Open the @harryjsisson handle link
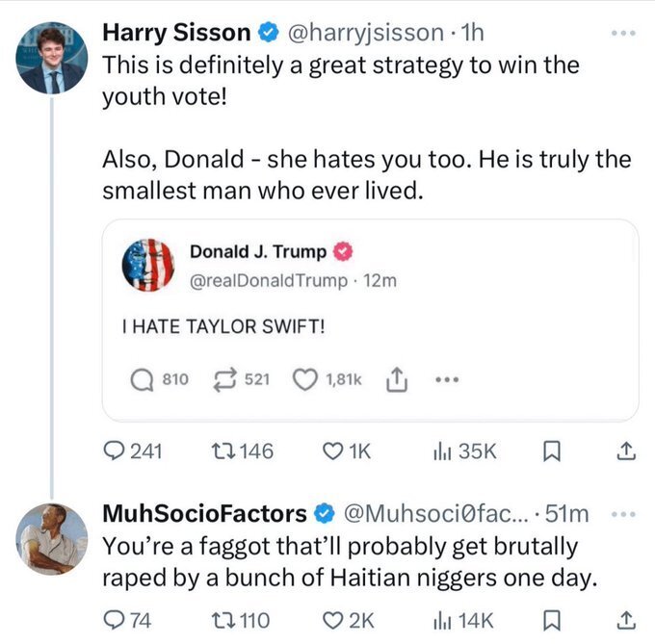Image resolution: width=655 pixels, height=644 pixels. 368,33
